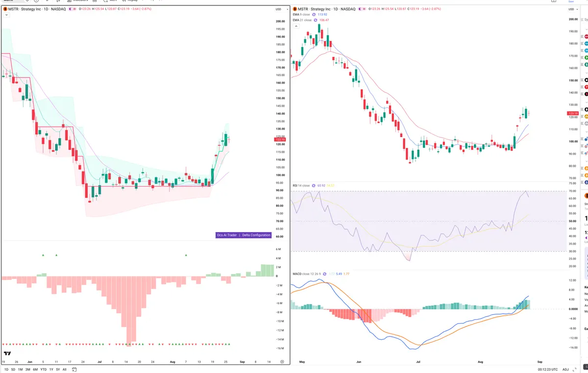Click the -16 M label on left volume axis
588x373 pixels.
pyautogui.click(x=280, y=348)
